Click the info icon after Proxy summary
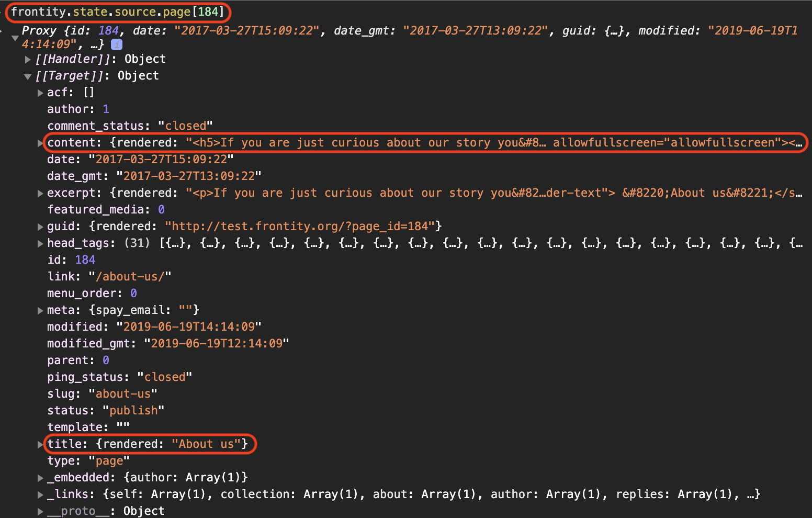 [117, 44]
